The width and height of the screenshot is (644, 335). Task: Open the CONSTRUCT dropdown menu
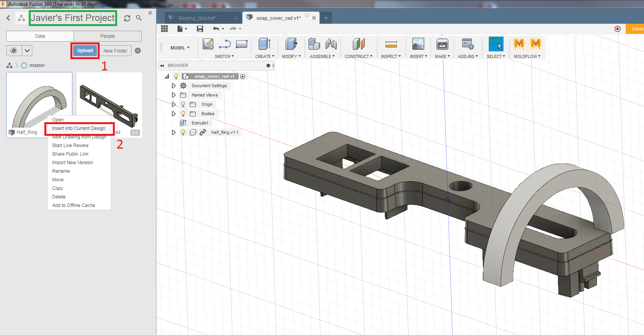tap(358, 56)
